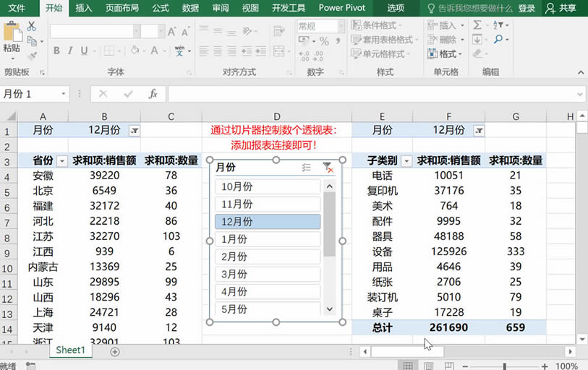Toggle Italic formatting

click(70, 51)
